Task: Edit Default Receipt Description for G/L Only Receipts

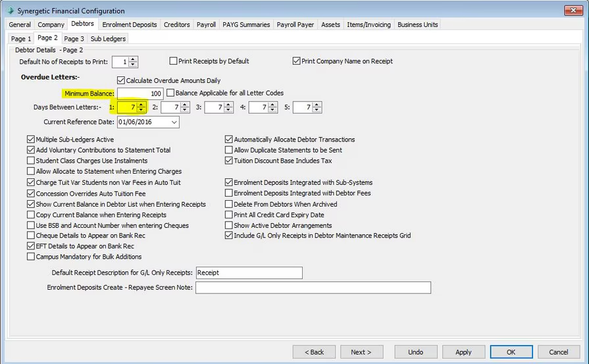Action: click(x=249, y=273)
